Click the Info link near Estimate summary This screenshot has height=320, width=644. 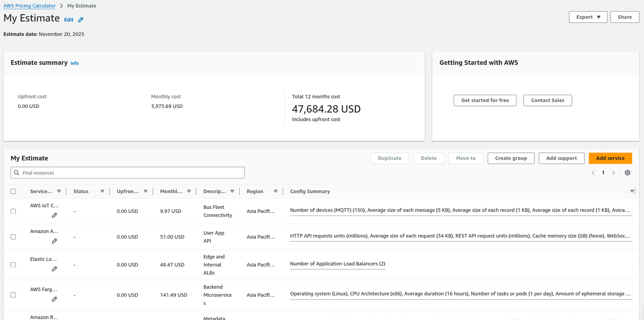tap(75, 63)
